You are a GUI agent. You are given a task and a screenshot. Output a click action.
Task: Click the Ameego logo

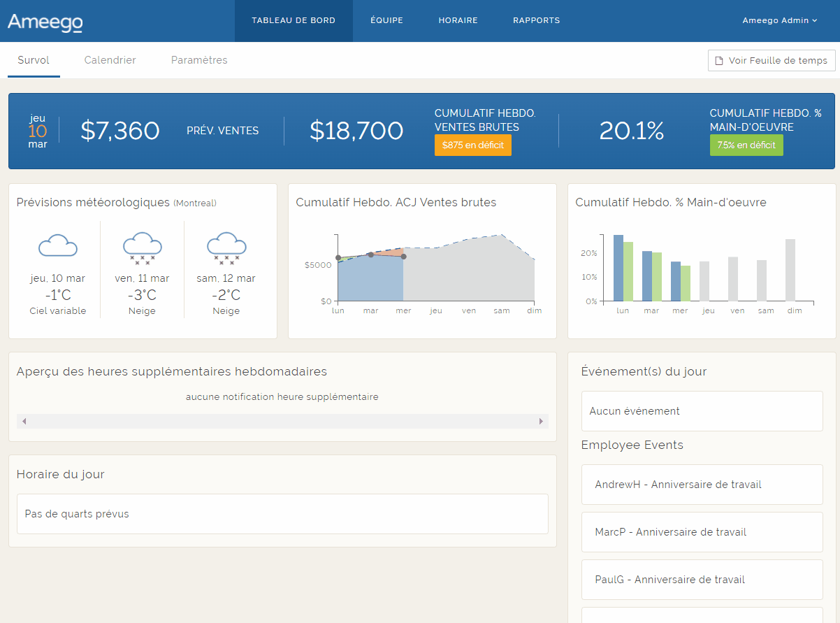point(45,22)
